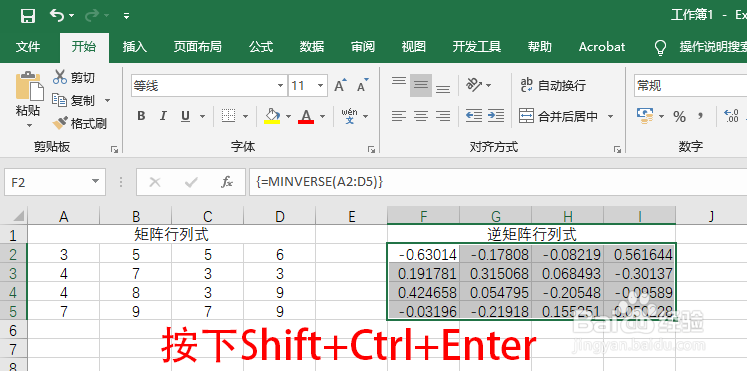Open the 复制 copy dropdown arrow
The height and width of the screenshot is (371, 747).
107,100
